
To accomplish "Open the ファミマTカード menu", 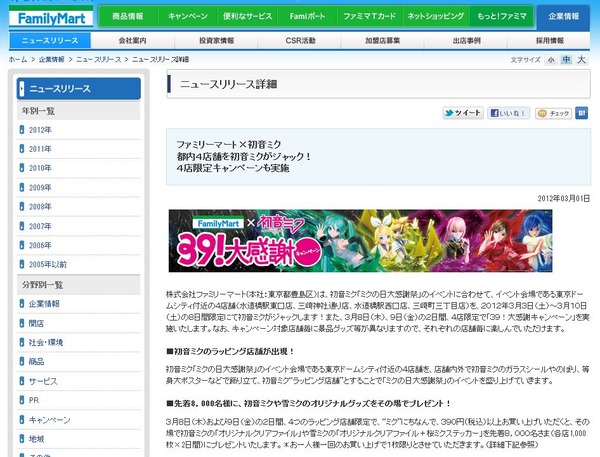I will [370, 16].
